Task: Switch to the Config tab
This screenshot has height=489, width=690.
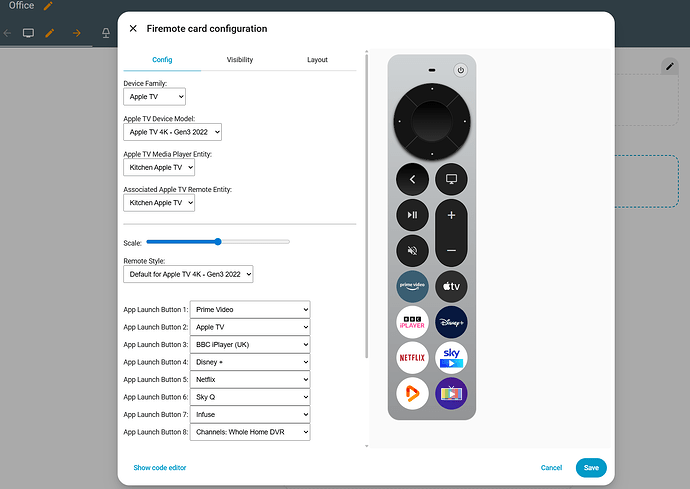Action: pos(162,60)
